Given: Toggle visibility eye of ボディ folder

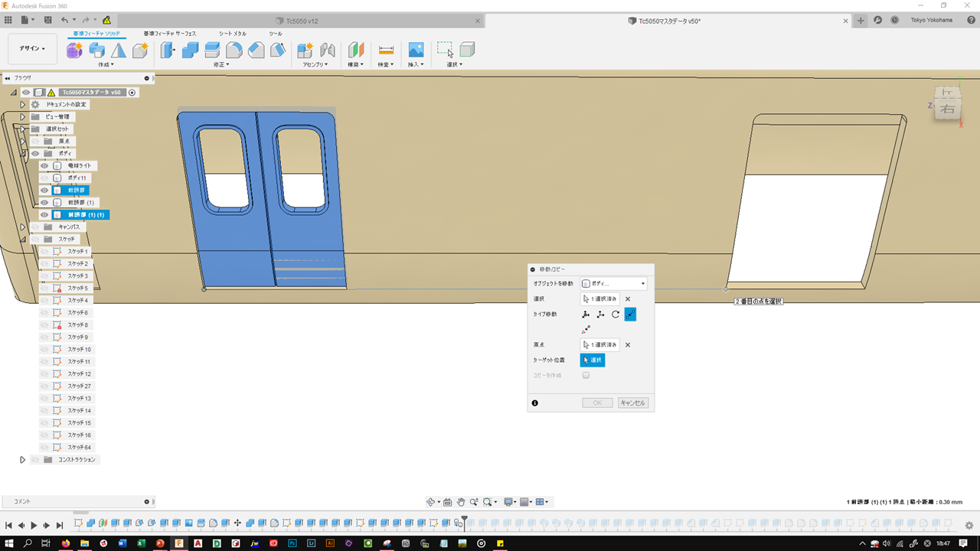Looking at the screenshot, I should coord(35,154).
